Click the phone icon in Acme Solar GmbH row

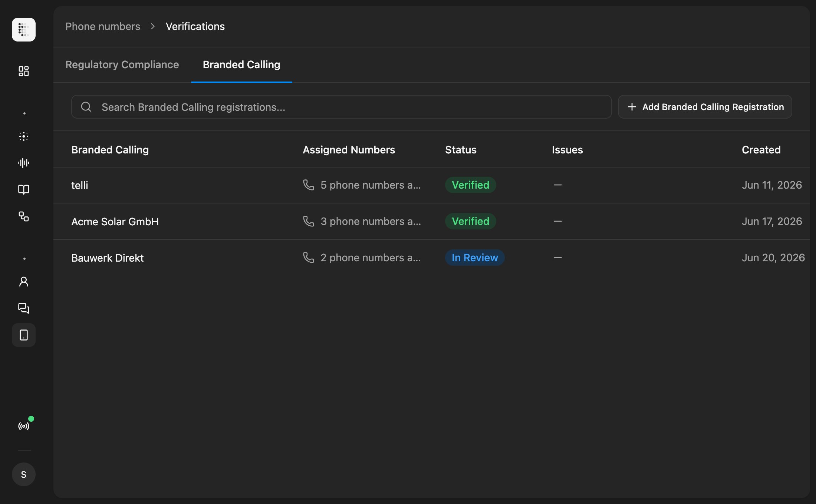click(309, 221)
